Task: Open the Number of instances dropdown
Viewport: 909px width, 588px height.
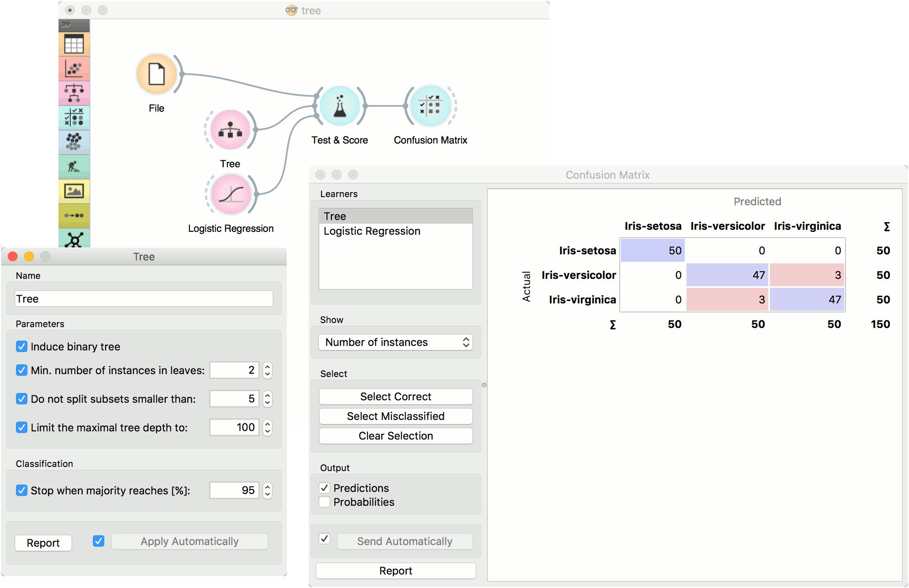Action: coord(396,342)
